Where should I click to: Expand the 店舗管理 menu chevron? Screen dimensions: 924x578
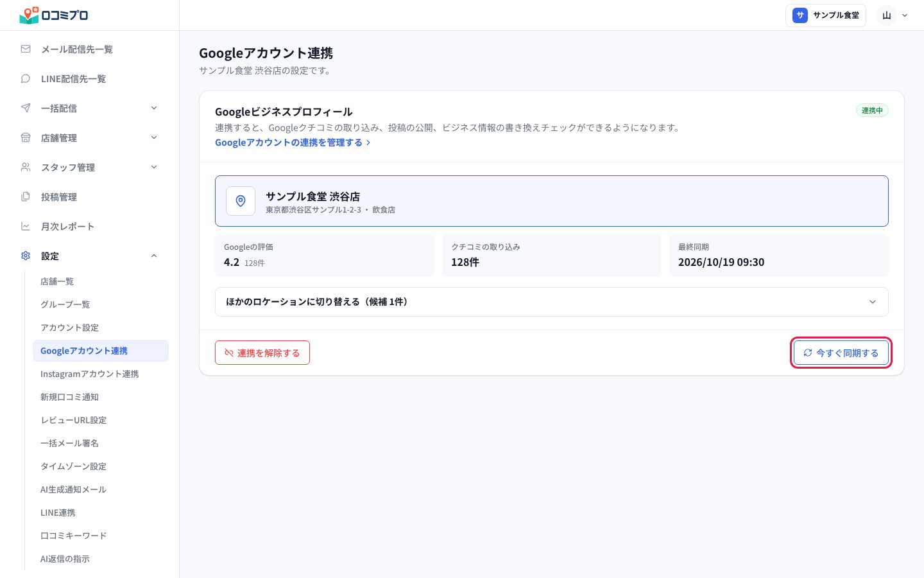[x=154, y=137]
